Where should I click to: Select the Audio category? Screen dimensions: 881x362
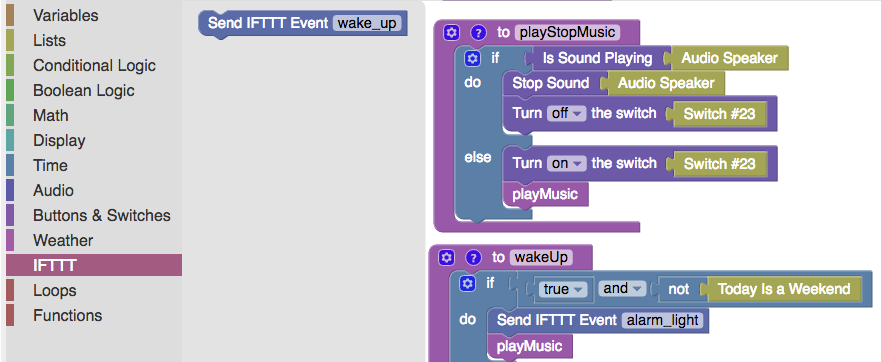tap(94, 191)
